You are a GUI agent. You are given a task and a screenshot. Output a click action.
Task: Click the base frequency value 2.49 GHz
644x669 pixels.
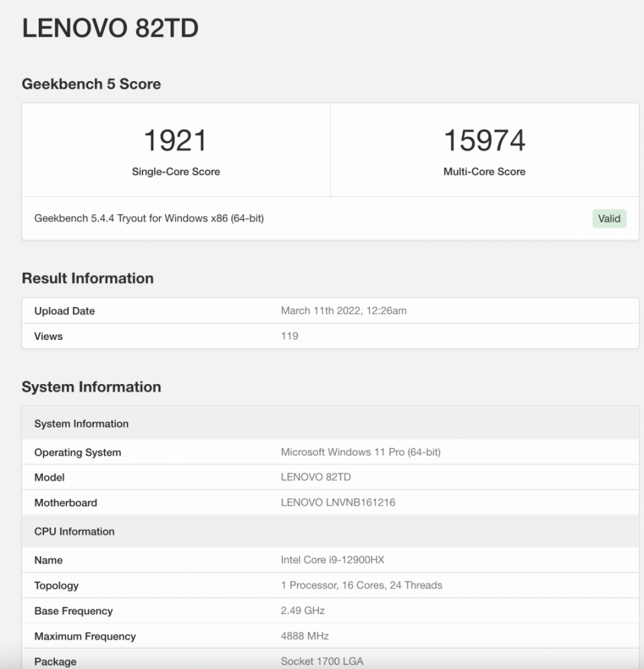coord(302,611)
